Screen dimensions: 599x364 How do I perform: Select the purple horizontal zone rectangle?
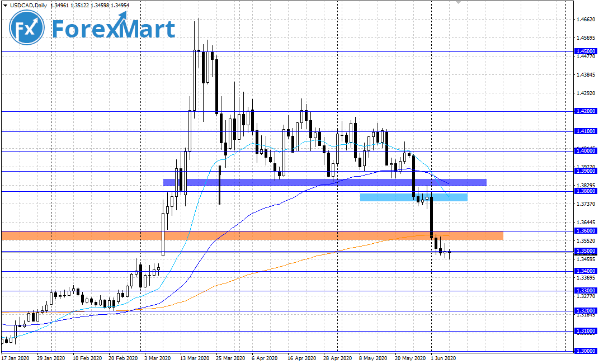point(324,182)
